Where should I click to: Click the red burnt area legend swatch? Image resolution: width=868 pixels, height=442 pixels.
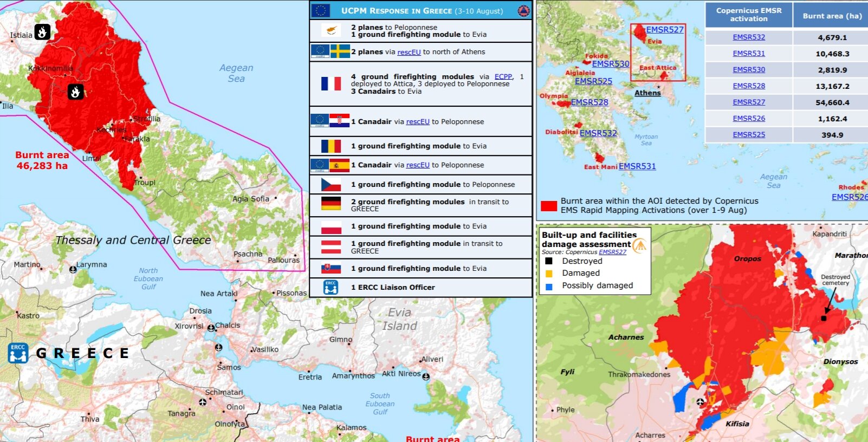pos(549,206)
